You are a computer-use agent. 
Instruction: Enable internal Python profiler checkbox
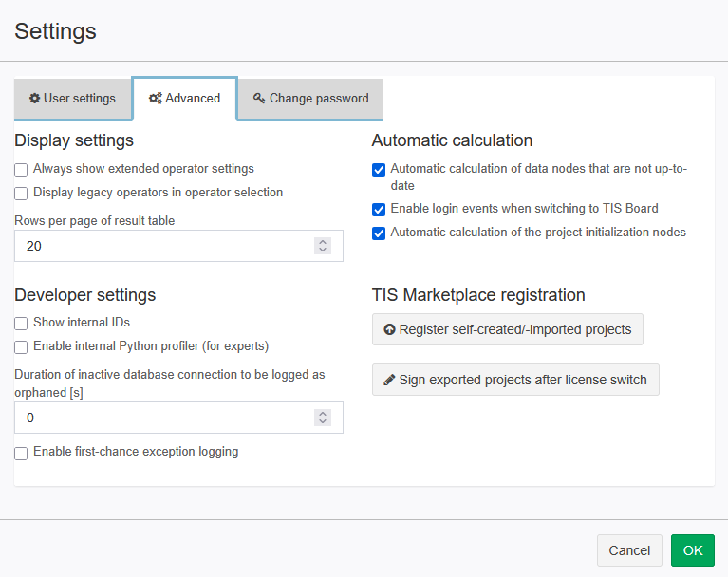[x=21, y=347]
